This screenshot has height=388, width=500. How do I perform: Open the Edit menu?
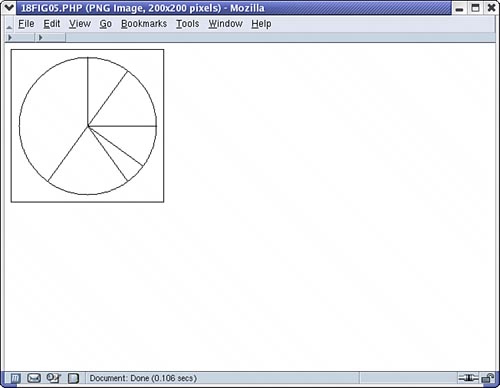point(52,24)
